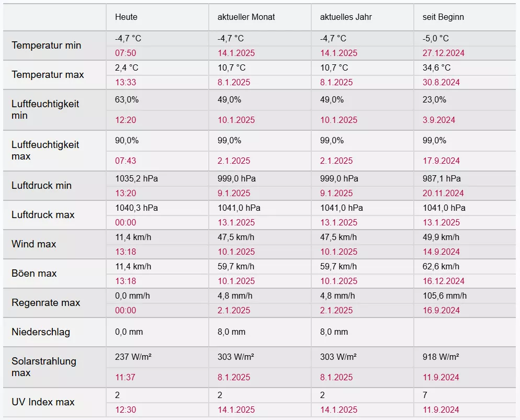This screenshot has height=420, width=520.
Task: Select the 'seit Beginn' column header
Action: click(x=443, y=17)
